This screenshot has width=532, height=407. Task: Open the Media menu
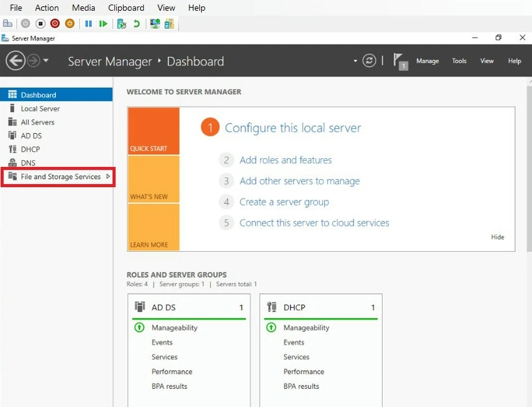tap(84, 8)
